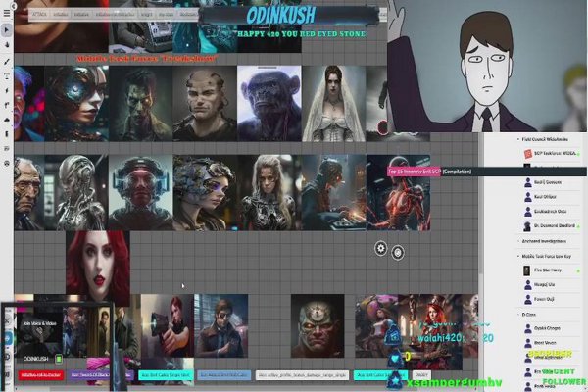Click the red initiative macro button at the bottom
The width and height of the screenshot is (588, 392).
[x=41, y=375]
